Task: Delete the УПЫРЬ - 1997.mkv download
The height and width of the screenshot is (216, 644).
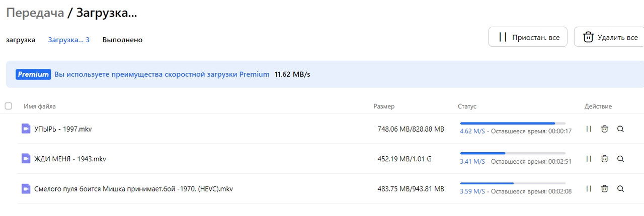Action: [x=605, y=129]
